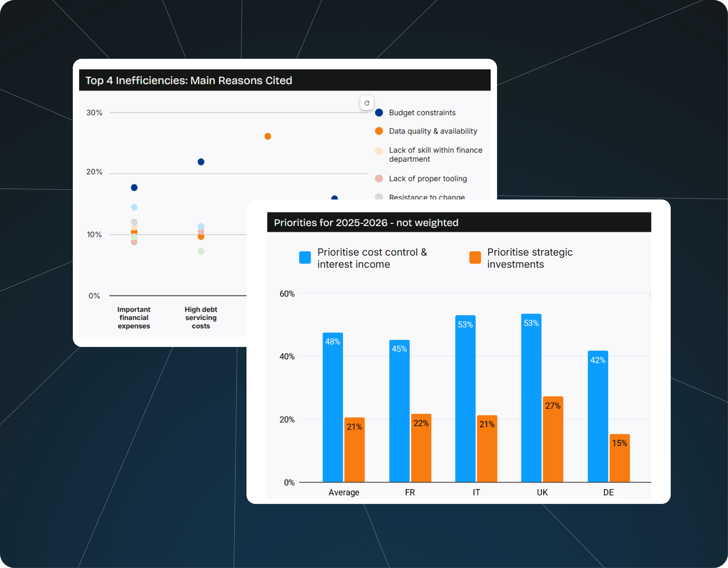The height and width of the screenshot is (568, 728).
Task: Click Top 4 Inefficiencies chart title
Action: click(x=189, y=80)
